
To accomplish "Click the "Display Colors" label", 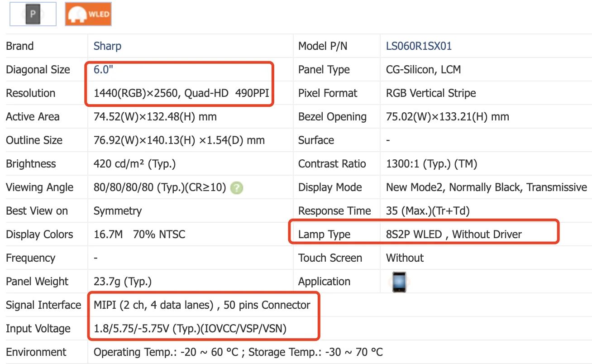I will (x=39, y=235).
